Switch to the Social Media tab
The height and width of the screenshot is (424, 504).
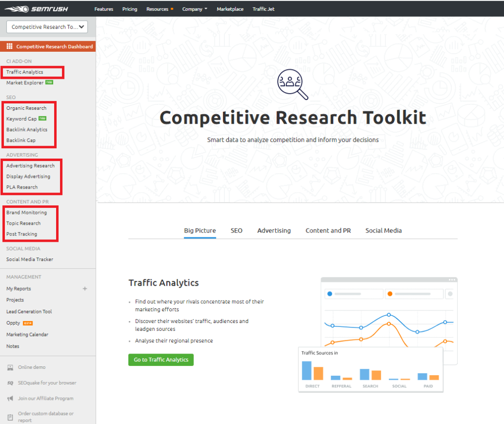click(383, 230)
